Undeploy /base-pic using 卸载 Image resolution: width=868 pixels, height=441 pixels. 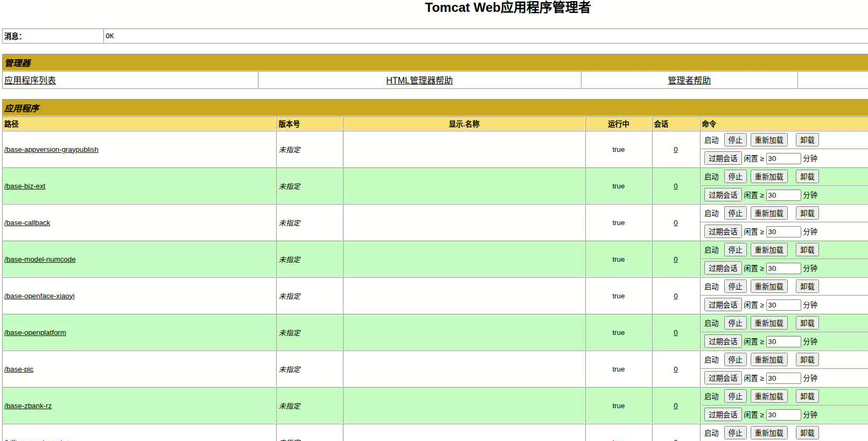[807, 360]
